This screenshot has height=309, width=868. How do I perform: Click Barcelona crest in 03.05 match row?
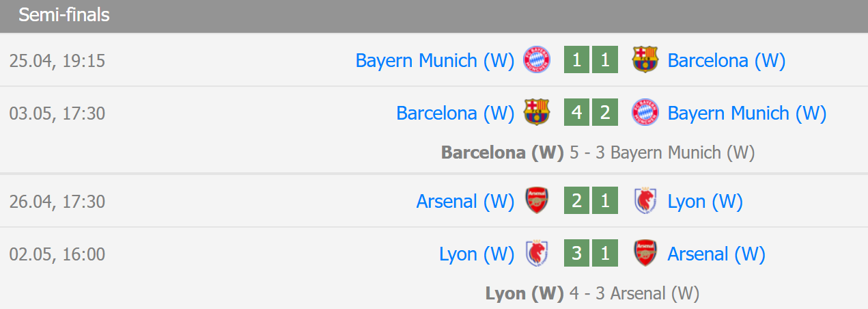pyautogui.click(x=537, y=113)
